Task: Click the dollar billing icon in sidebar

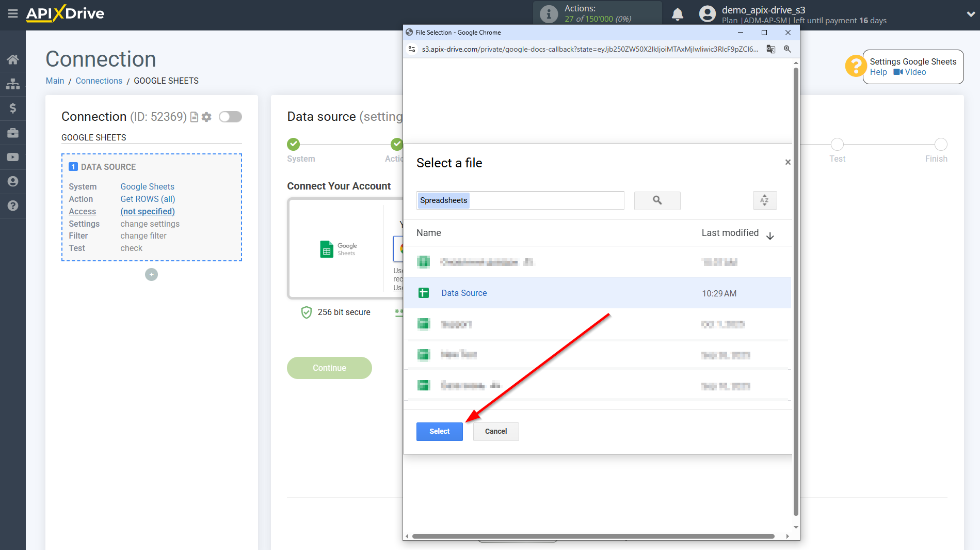Action: coord(13,108)
